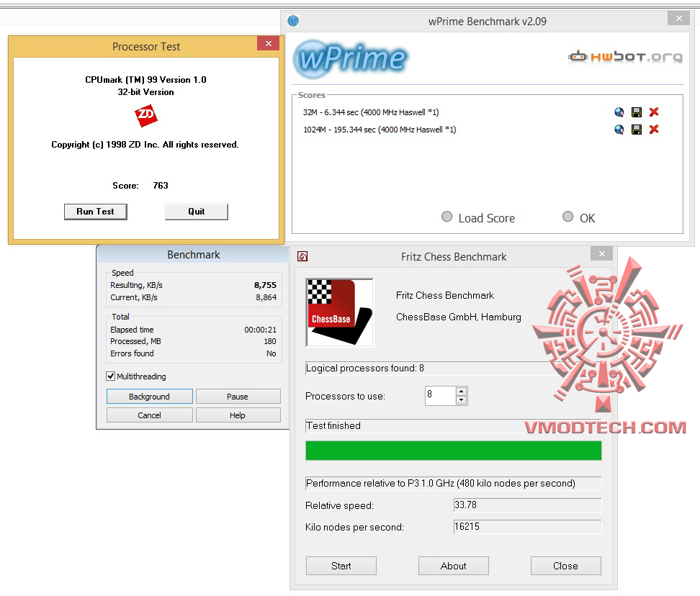The height and width of the screenshot is (596, 700).
Task: Open Help in Benchmark dialog
Action: click(x=238, y=415)
